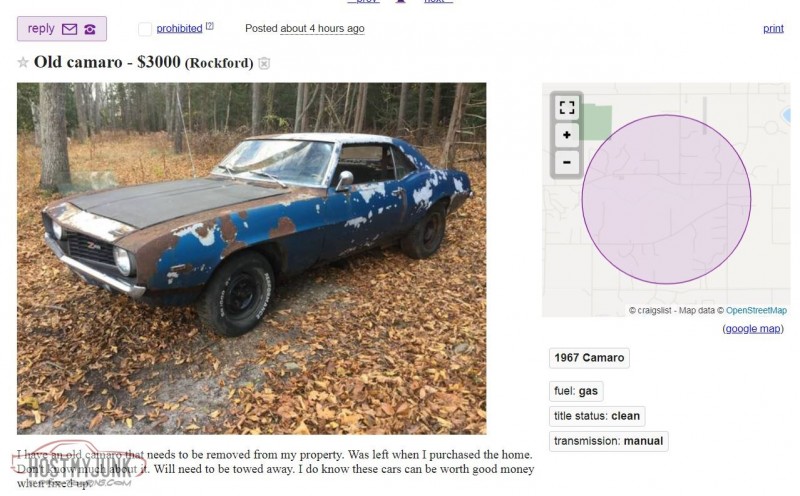The height and width of the screenshot is (496, 800).
Task: Open the [?] help link beside prohibited
Action: click(209, 26)
